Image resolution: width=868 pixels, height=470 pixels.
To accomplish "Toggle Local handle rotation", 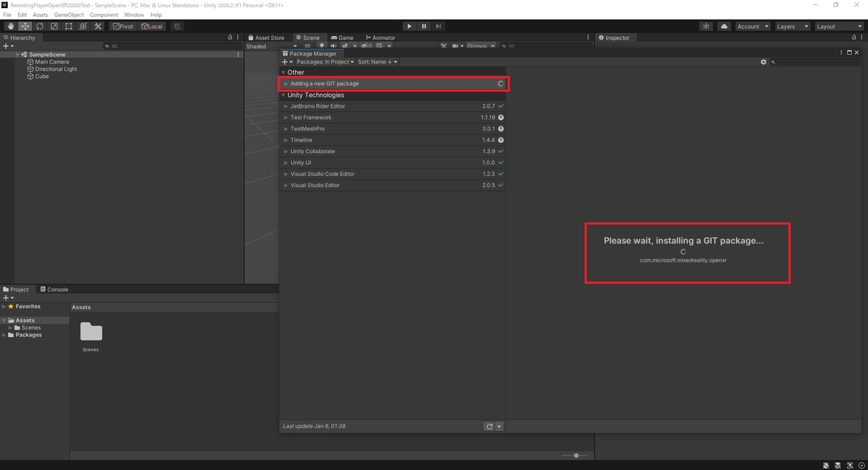I will (x=152, y=26).
